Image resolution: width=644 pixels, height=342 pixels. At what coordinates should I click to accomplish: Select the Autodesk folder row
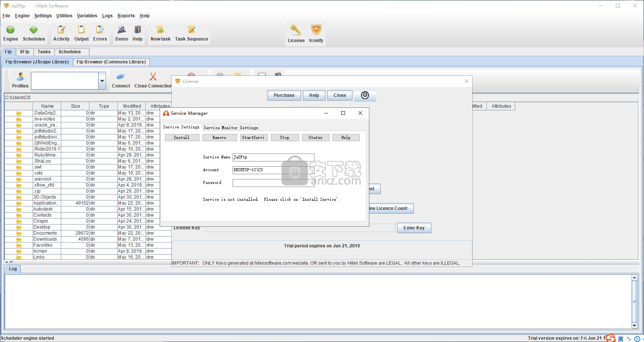(88, 209)
